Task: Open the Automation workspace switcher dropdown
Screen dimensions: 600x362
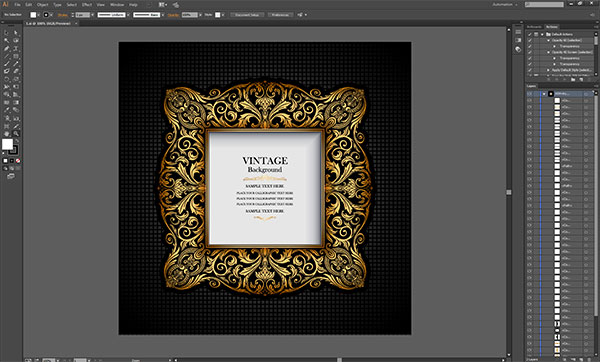Action: click(x=505, y=5)
